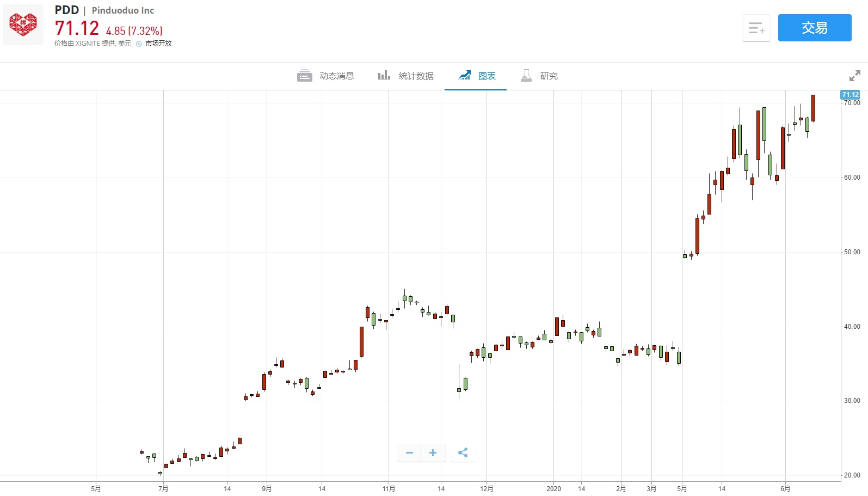The image size is (868, 496).
Task: Switch to the 统计数据 tab
Action: [416, 76]
